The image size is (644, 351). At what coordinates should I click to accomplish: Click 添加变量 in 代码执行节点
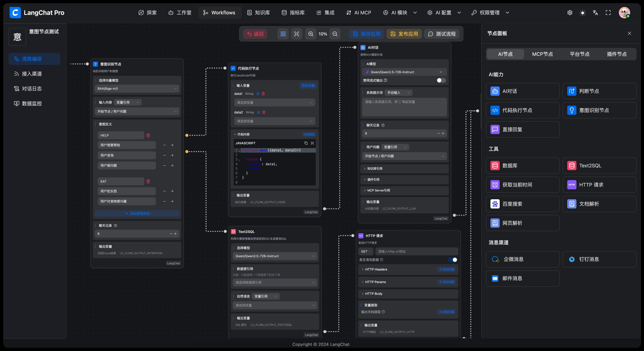[308, 85]
